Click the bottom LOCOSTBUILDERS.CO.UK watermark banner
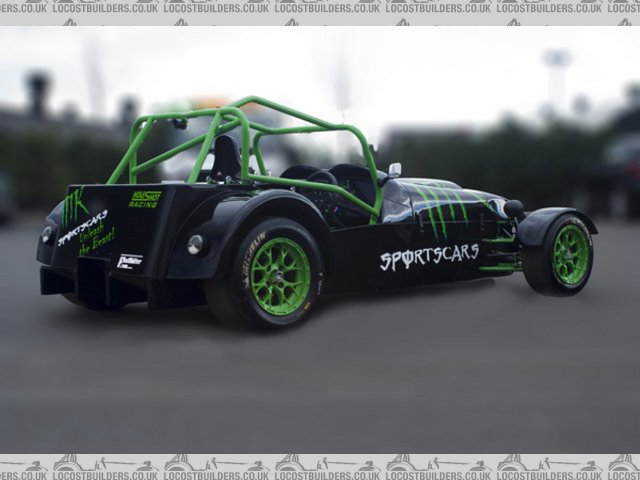 tap(320, 466)
